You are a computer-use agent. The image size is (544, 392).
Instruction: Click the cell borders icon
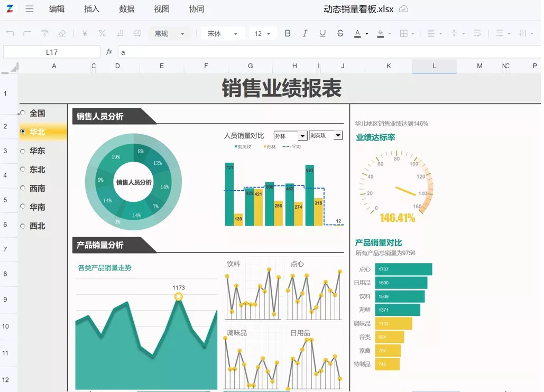(403, 33)
